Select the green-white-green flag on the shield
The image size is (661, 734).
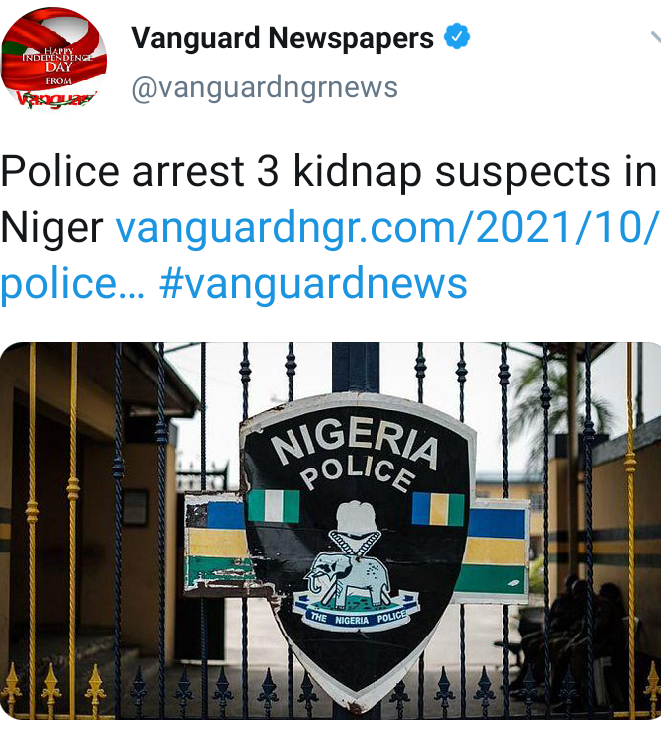[274, 506]
